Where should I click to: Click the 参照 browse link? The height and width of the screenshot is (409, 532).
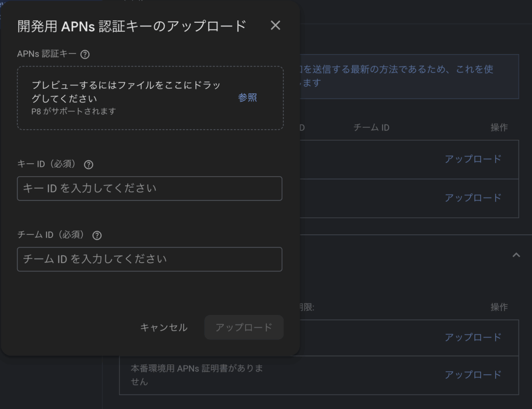[247, 98]
